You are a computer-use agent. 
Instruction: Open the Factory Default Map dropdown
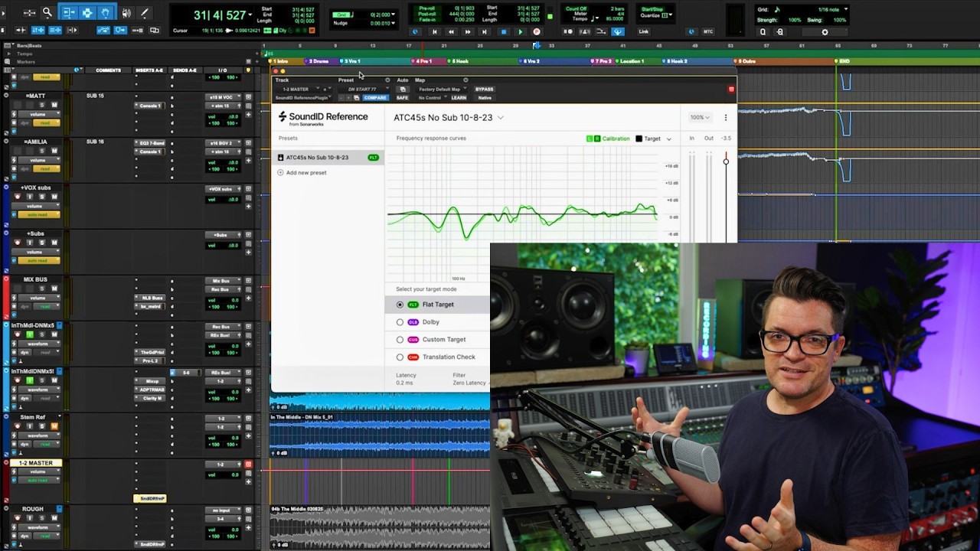(x=442, y=89)
